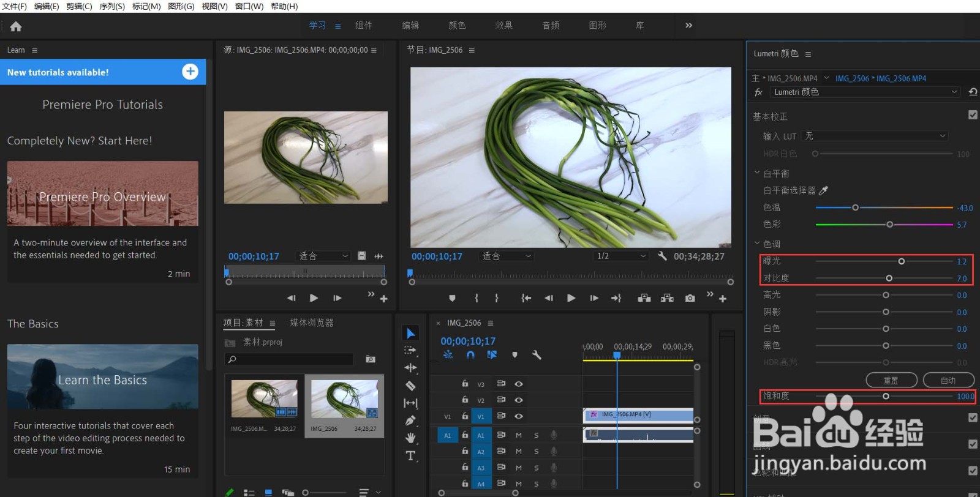Adjust the Temperature slider handle

[x=856, y=207]
